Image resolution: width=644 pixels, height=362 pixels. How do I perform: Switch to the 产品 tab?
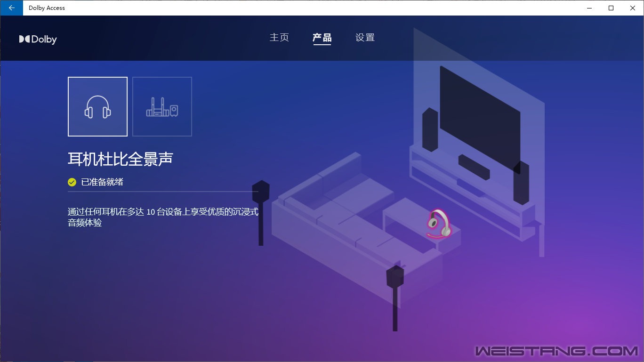322,38
